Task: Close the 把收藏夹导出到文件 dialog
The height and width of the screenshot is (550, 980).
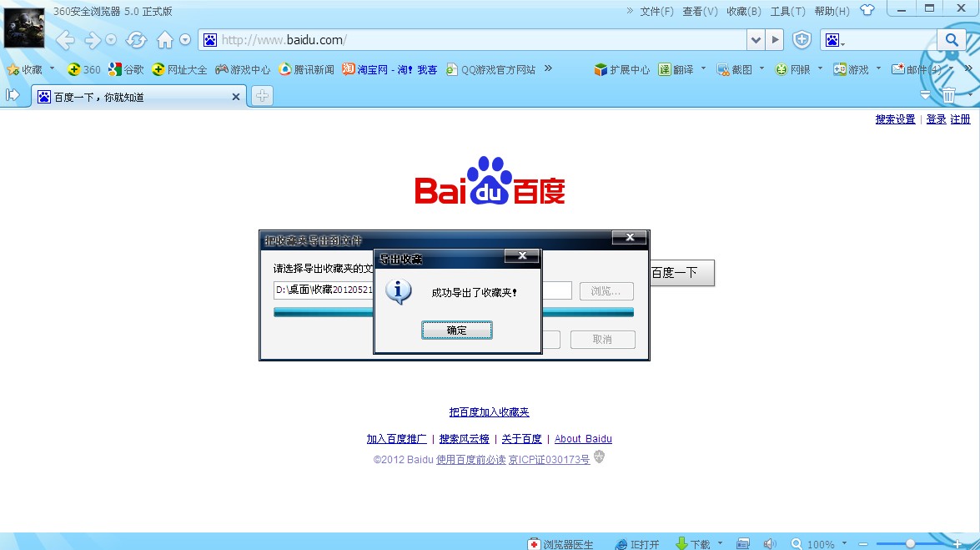Action: coord(630,237)
